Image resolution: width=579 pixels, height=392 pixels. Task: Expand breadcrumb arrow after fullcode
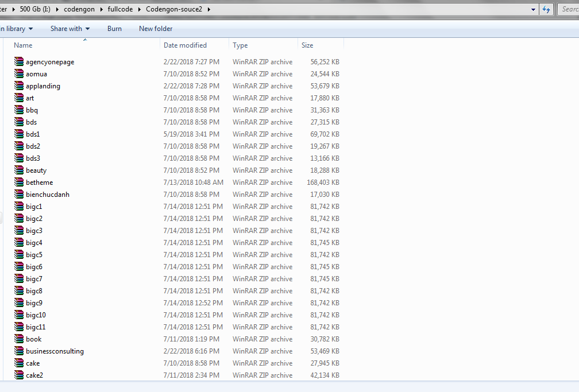(x=140, y=9)
